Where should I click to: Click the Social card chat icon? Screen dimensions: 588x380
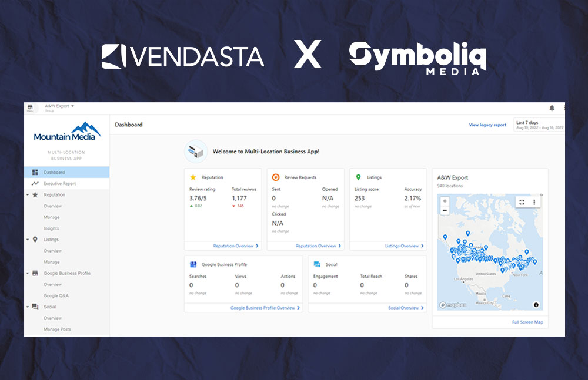click(x=317, y=264)
